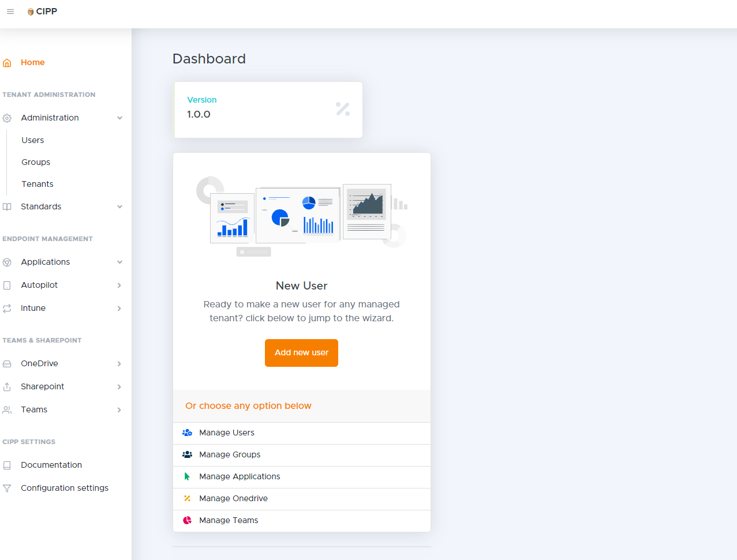Image resolution: width=737 pixels, height=560 pixels.
Task: Click the Standards book icon
Action: point(7,207)
